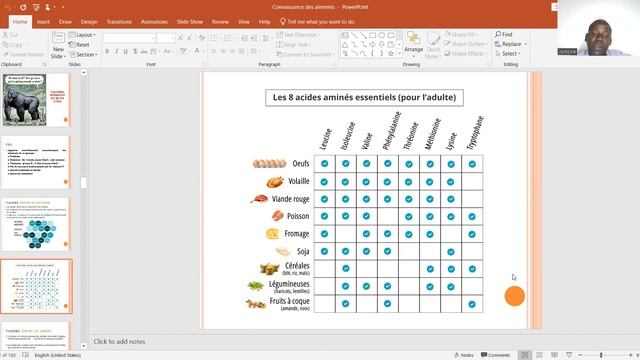Open Text Direction dropdown

click(x=299, y=35)
